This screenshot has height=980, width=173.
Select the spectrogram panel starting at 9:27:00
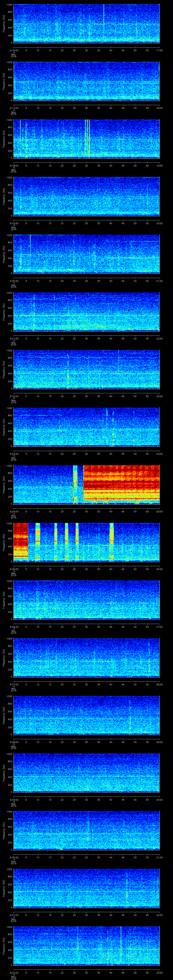86,658
